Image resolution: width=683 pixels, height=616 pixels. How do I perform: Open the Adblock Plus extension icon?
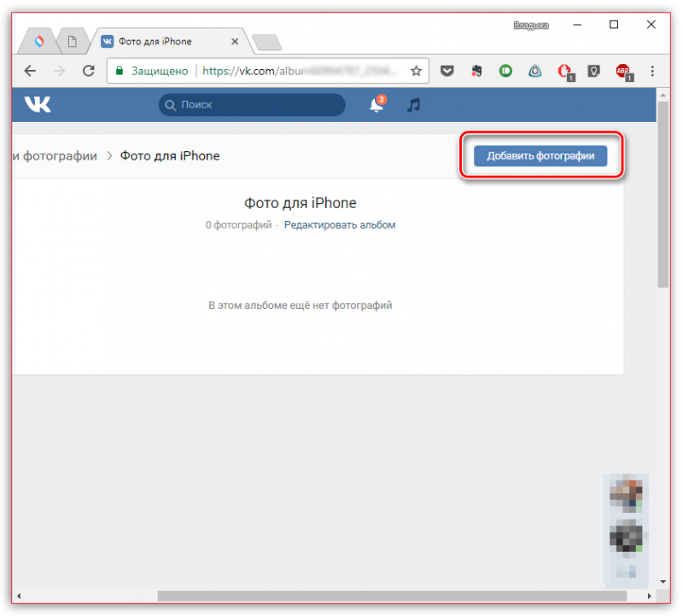(x=624, y=72)
